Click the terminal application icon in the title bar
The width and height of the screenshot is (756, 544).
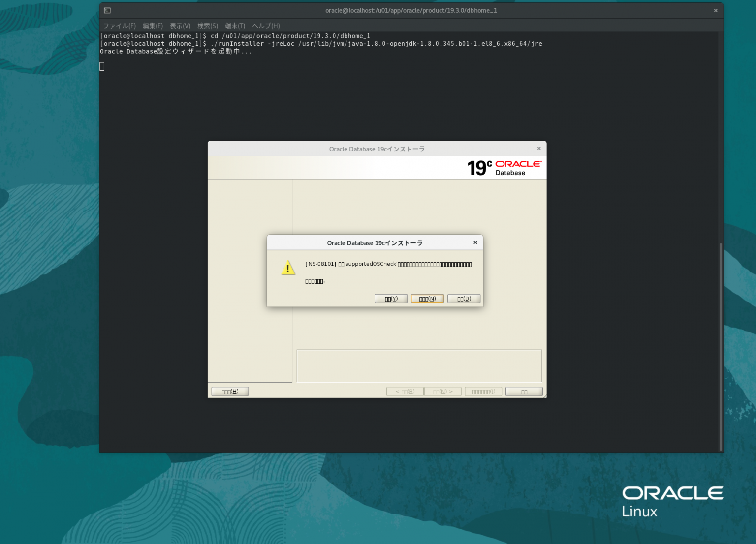106,10
